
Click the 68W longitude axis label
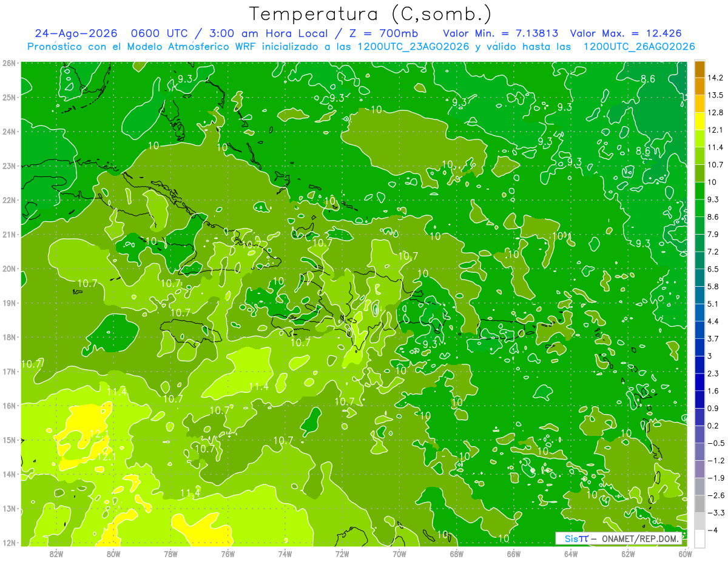(x=456, y=554)
